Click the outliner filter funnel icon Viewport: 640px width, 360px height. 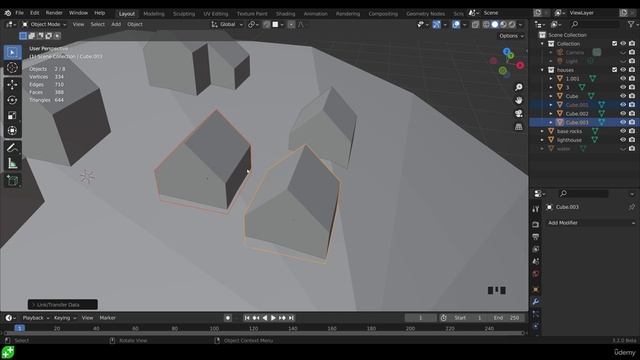click(x=631, y=24)
